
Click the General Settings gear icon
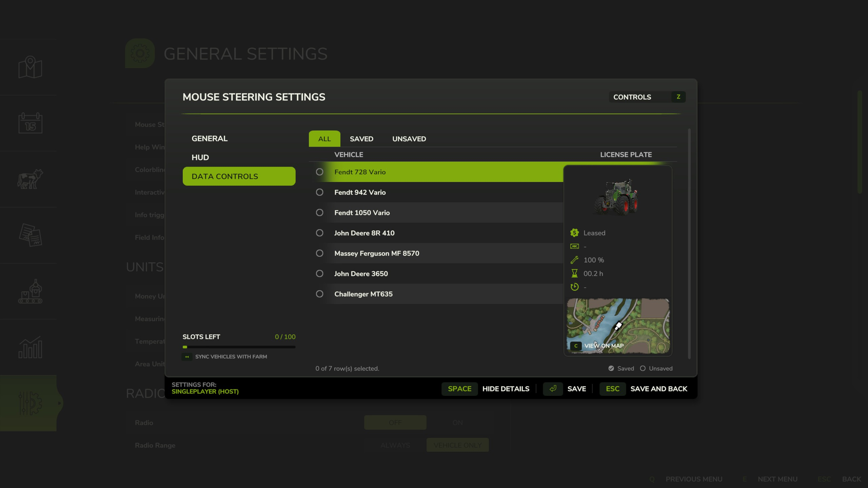[x=140, y=54]
